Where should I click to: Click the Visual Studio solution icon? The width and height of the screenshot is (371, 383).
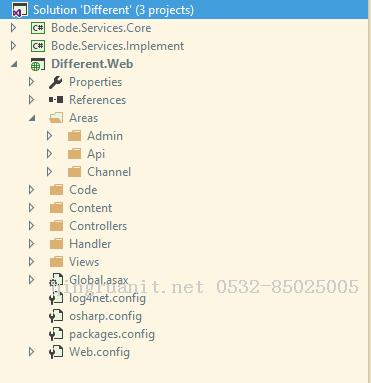coord(20,10)
